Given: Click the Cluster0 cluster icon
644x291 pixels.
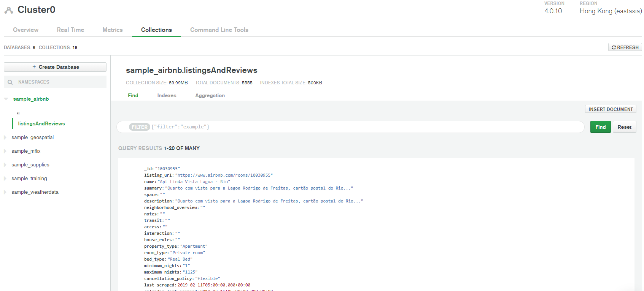Looking at the screenshot, I should click(x=8, y=10).
